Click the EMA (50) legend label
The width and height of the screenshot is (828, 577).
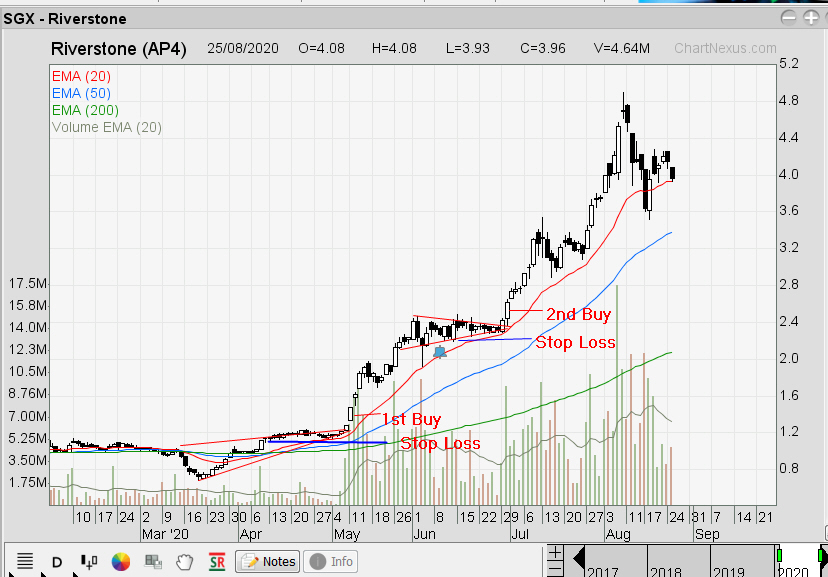click(x=81, y=93)
